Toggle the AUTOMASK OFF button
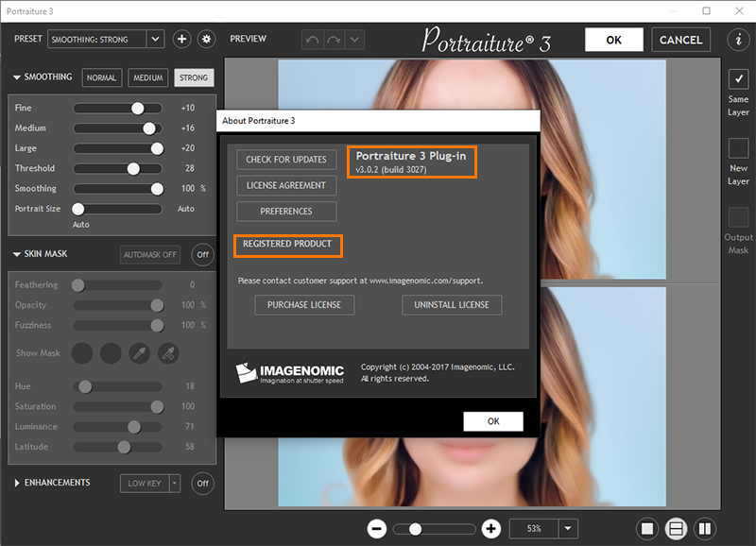The image size is (756, 546). (x=150, y=254)
